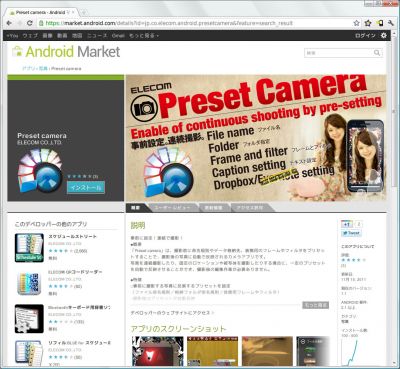400x369 pixels.
Task: Click the Tweet share button
Action: (351, 233)
